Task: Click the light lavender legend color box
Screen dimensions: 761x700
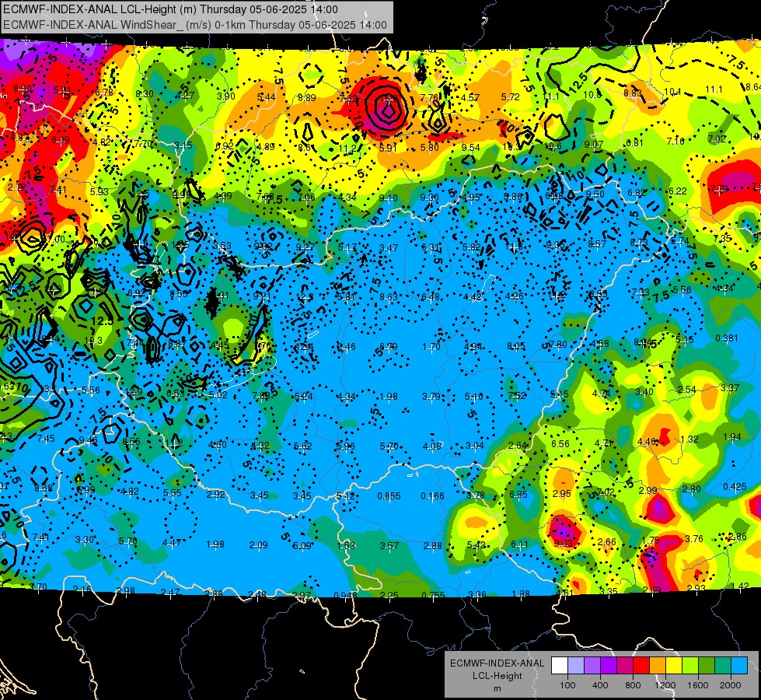Action: [576, 666]
